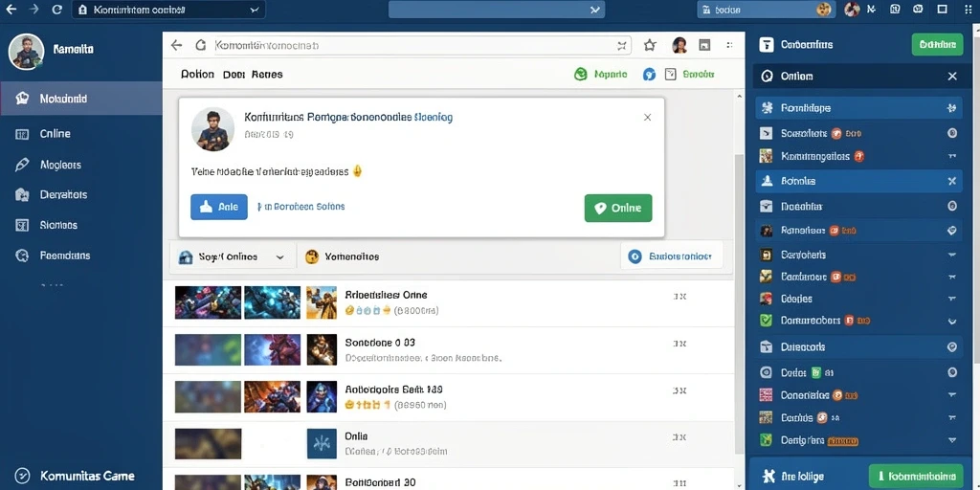Click the green "Online" button on the card
980x490 pixels.
(618, 208)
